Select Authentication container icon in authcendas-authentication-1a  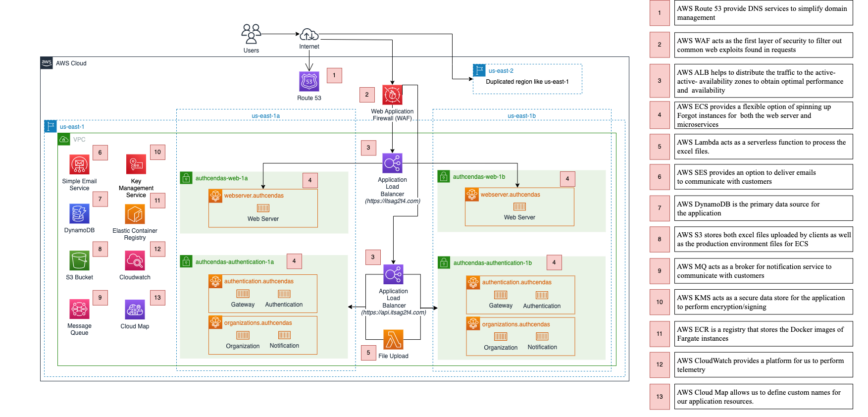click(x=284, y=294)
